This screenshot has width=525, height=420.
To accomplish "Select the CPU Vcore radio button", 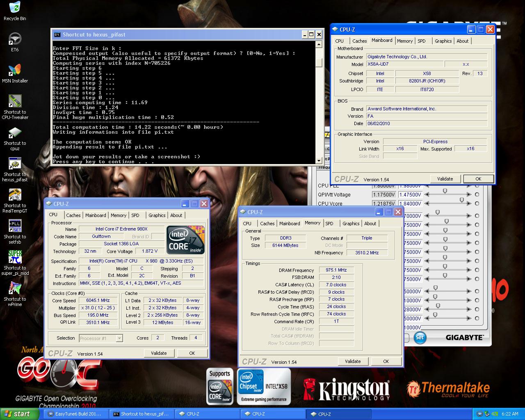I will (x=477, y=203).
